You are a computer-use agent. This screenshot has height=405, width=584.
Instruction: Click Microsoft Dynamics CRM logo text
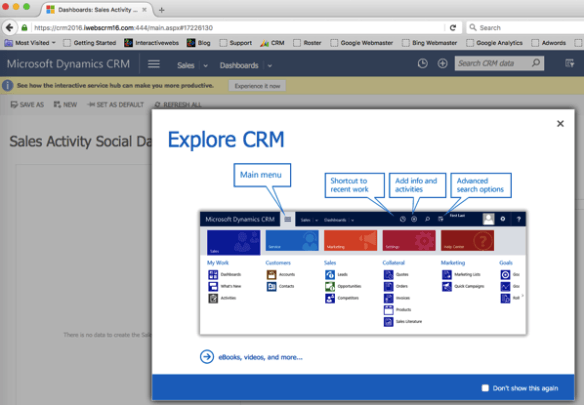pos(69,64)
